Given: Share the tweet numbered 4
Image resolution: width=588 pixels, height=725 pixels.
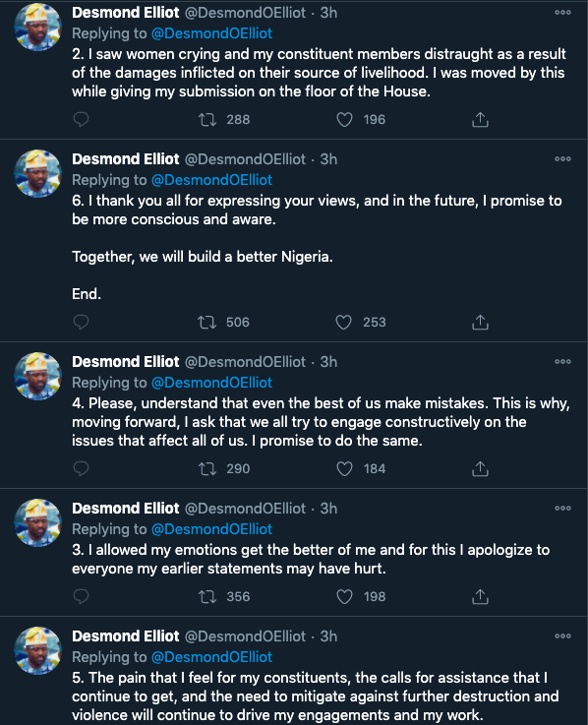Looking at the screenshot, I should click(x=480, y=469).
